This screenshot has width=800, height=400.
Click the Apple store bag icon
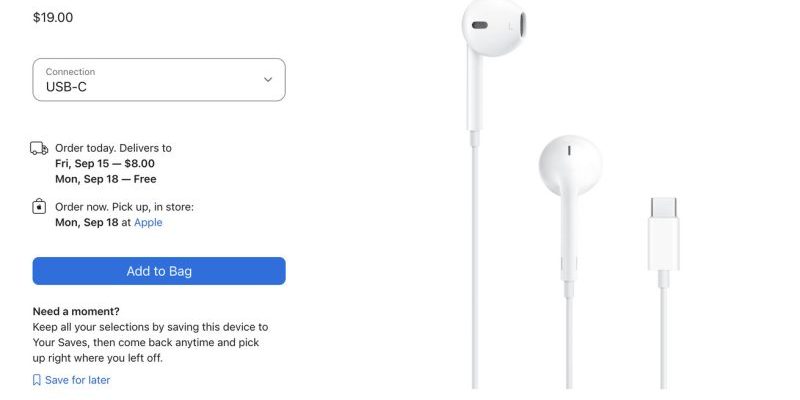coord(39,207)
